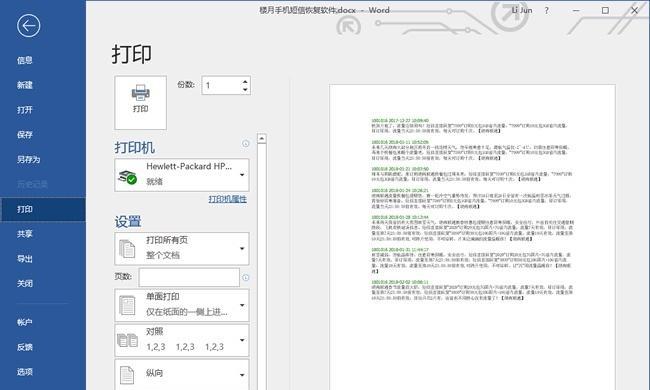Click the back arrow circle icon
650x390 pixels.
click(29, 26)
